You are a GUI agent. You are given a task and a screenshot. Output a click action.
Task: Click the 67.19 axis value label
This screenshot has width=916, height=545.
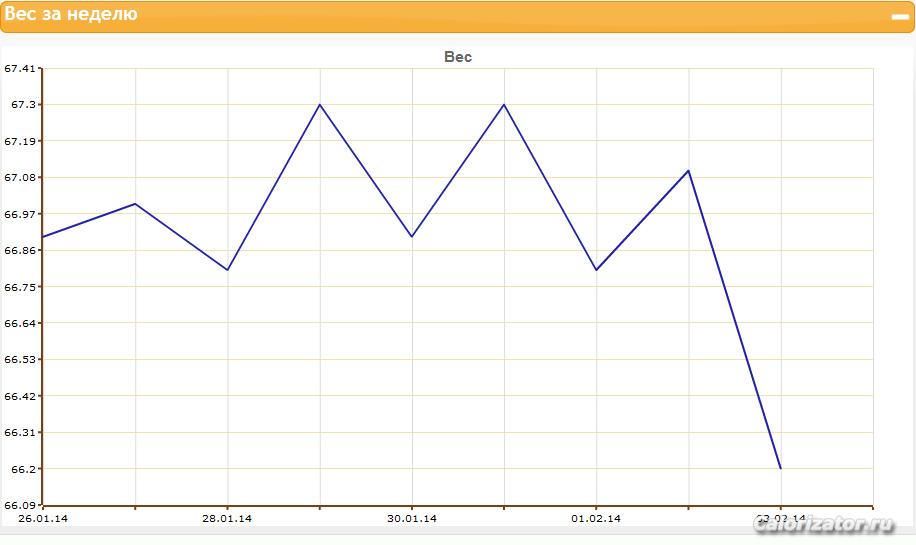[x=20, y=141]
